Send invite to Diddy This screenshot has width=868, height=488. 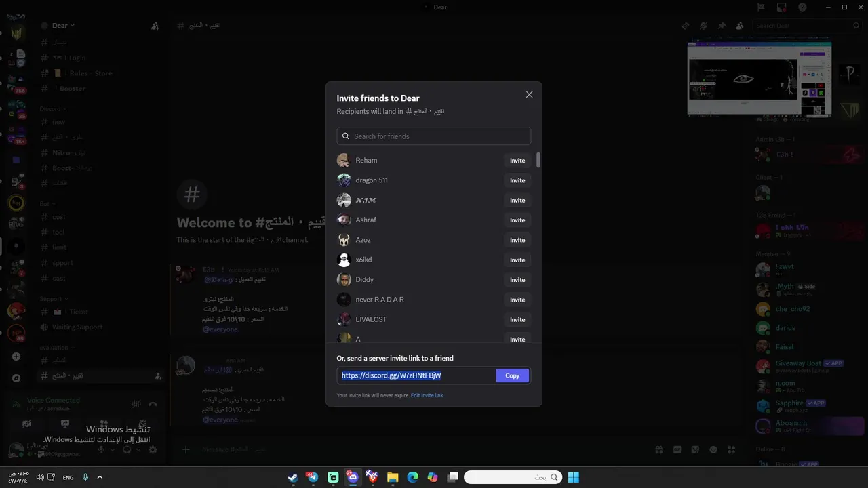[x=517, y=280]
